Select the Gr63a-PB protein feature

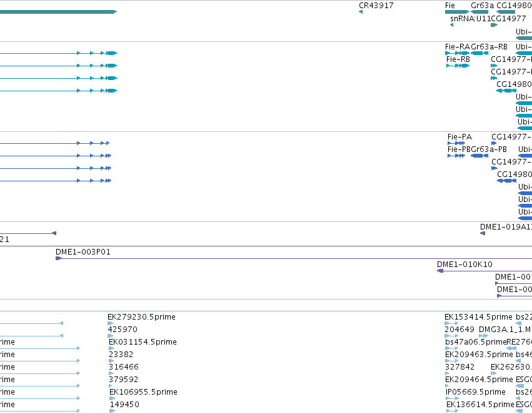click(x=479, y=156)
